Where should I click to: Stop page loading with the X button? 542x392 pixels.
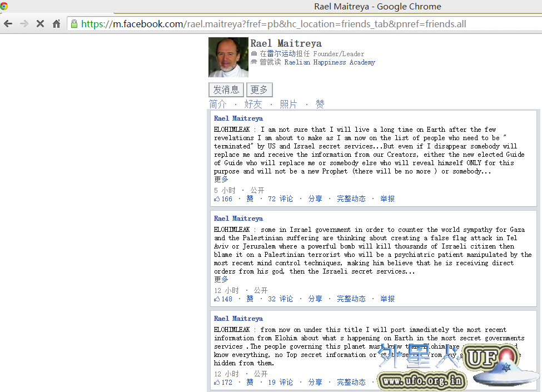[40, 24]
